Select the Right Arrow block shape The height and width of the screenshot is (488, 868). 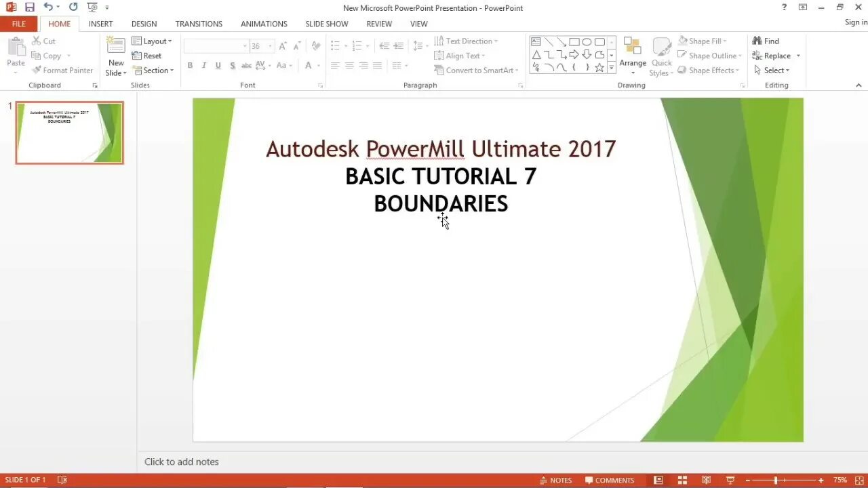point(574,55)
